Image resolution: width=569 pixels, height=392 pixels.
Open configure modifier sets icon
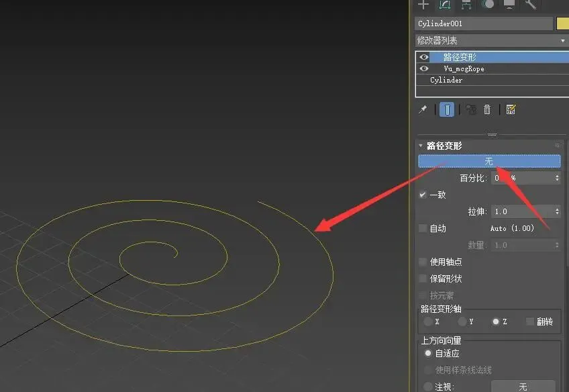coord(511,109)
